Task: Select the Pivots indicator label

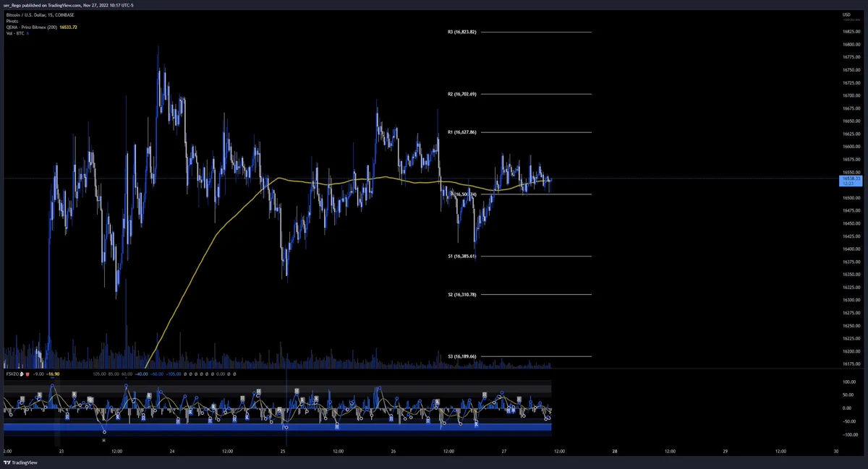Action: [12, 21]
